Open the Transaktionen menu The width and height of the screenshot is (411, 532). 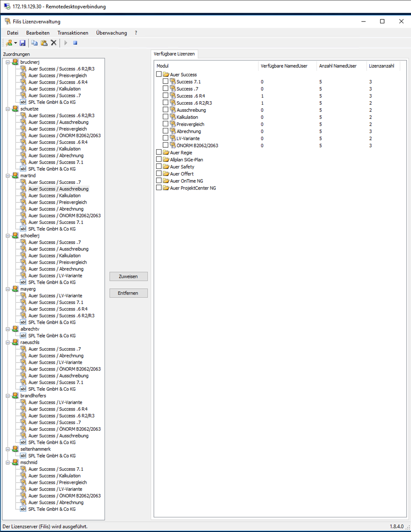(x=73, y=33)
